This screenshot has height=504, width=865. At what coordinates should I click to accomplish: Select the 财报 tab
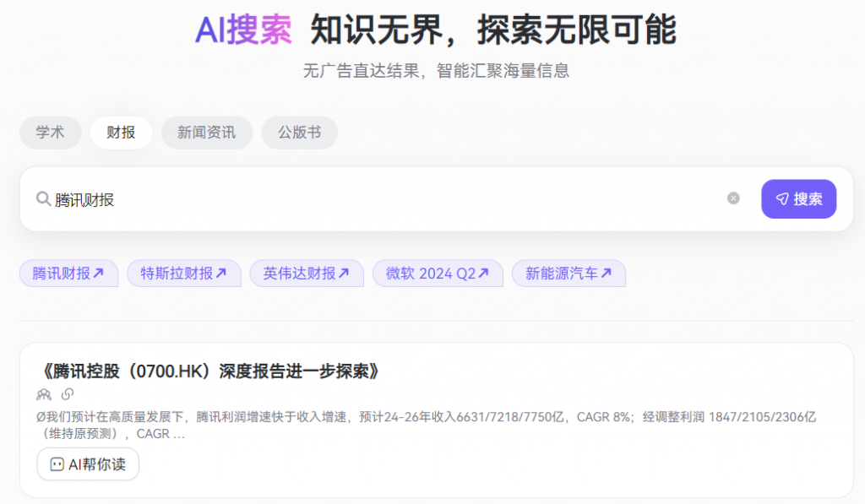(121, 133)
